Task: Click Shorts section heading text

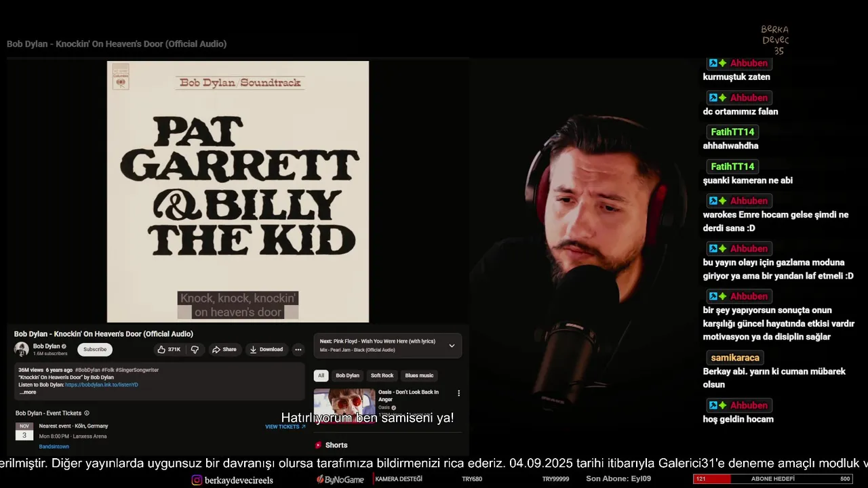Action: point(336,445)
